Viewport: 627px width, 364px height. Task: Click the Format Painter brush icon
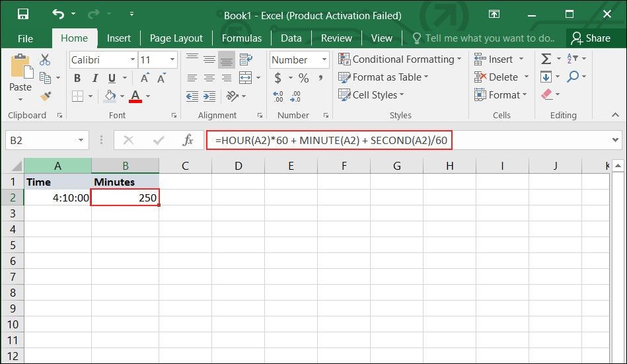46,96
